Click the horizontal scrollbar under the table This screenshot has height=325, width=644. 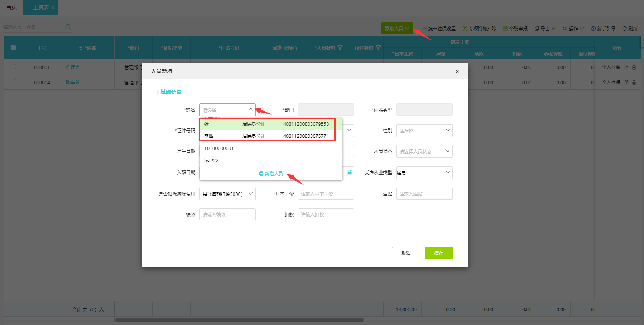[x=239, y=320]
